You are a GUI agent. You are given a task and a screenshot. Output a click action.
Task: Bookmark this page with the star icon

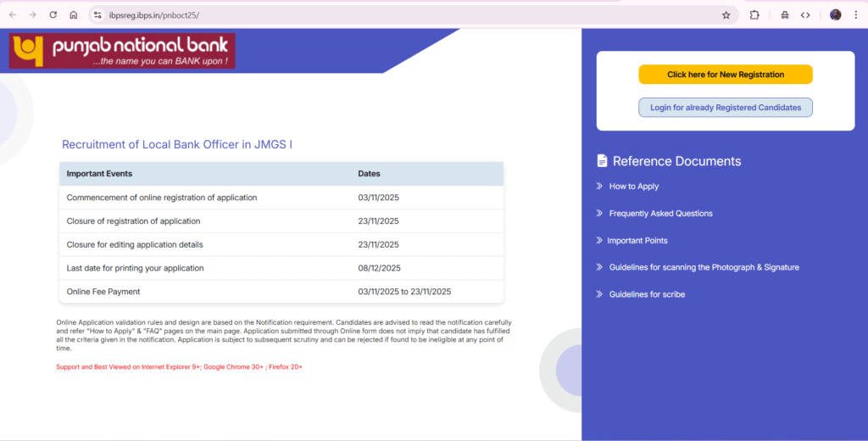(x=726, y=15)
